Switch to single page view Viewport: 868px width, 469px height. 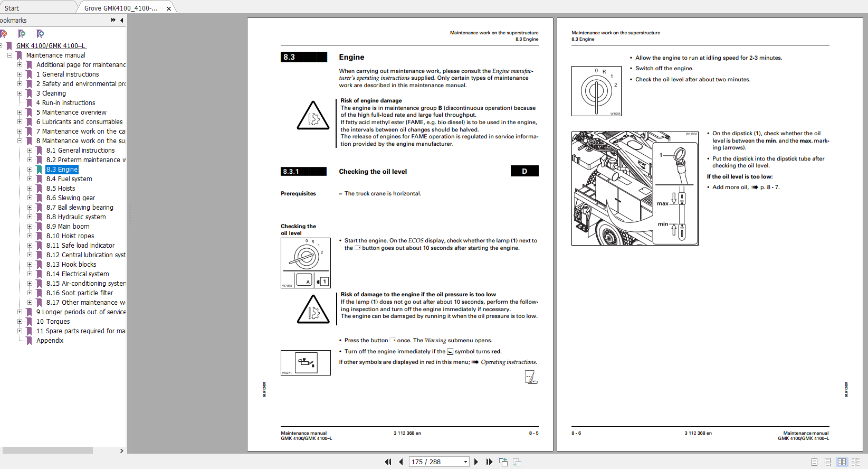[x=814, y=462]
